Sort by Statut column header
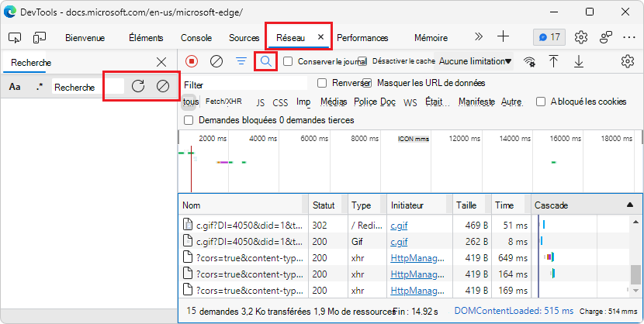Screen dimensions: 644x324 328,205
